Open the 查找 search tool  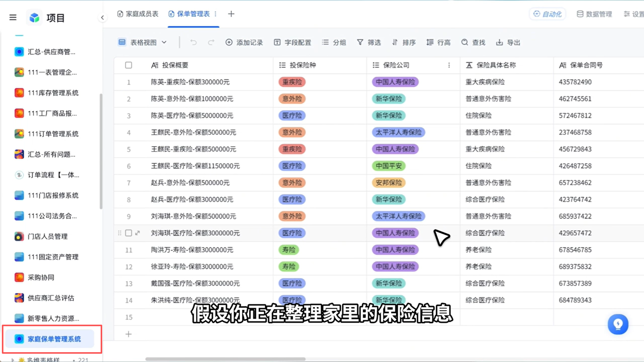point(473,42)
